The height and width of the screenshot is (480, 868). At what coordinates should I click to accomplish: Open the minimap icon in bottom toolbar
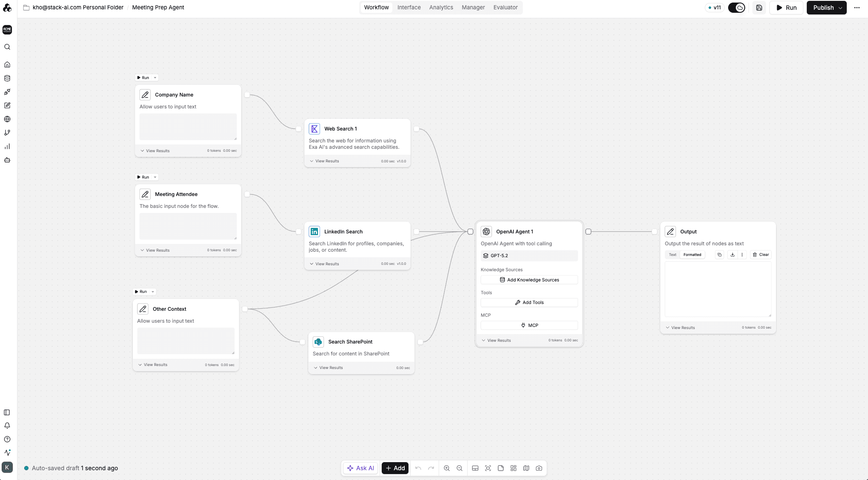[x=526, y=468]
